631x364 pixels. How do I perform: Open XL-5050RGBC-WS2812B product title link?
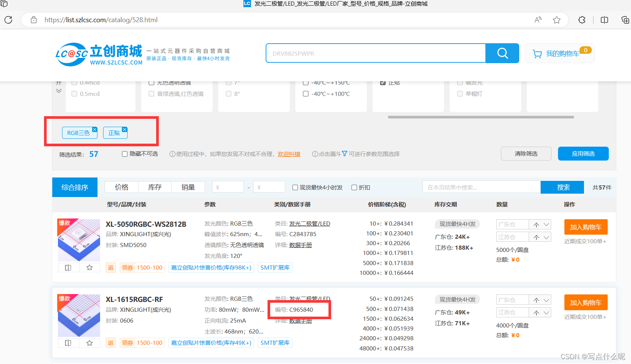coord(146,224)
